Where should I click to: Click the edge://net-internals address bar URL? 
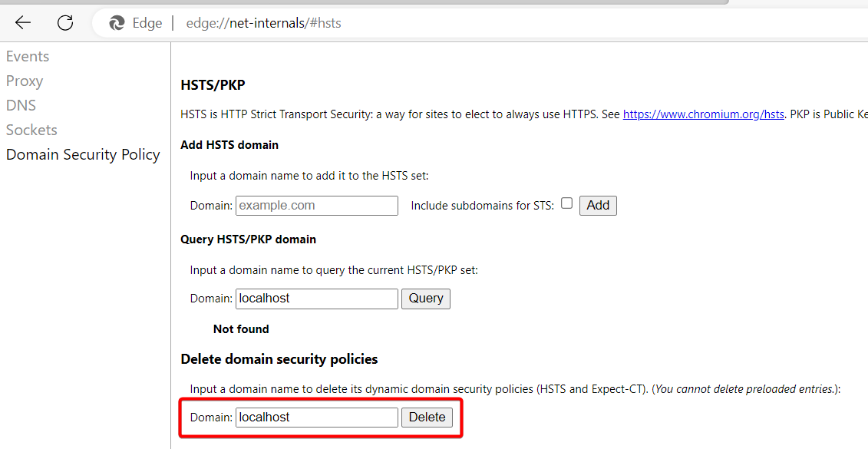point(263,22)
